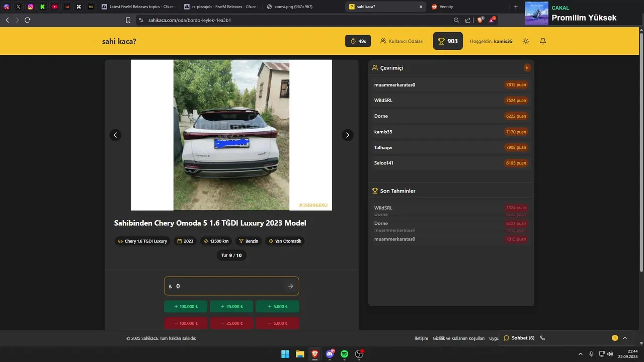Subtract 25.000 ₺ from the guess
Screen dimensions: 644x362
click(x=231, y=323)
